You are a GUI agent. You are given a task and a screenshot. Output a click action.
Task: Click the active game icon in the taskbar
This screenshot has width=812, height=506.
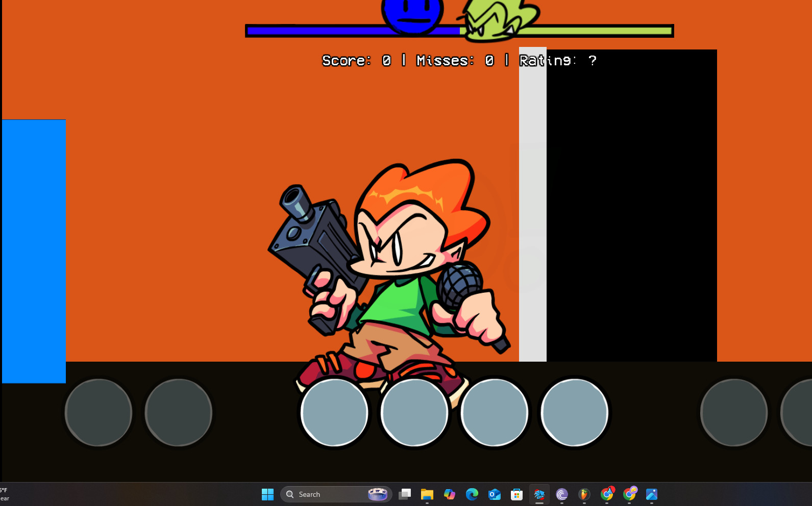(539, 494)
